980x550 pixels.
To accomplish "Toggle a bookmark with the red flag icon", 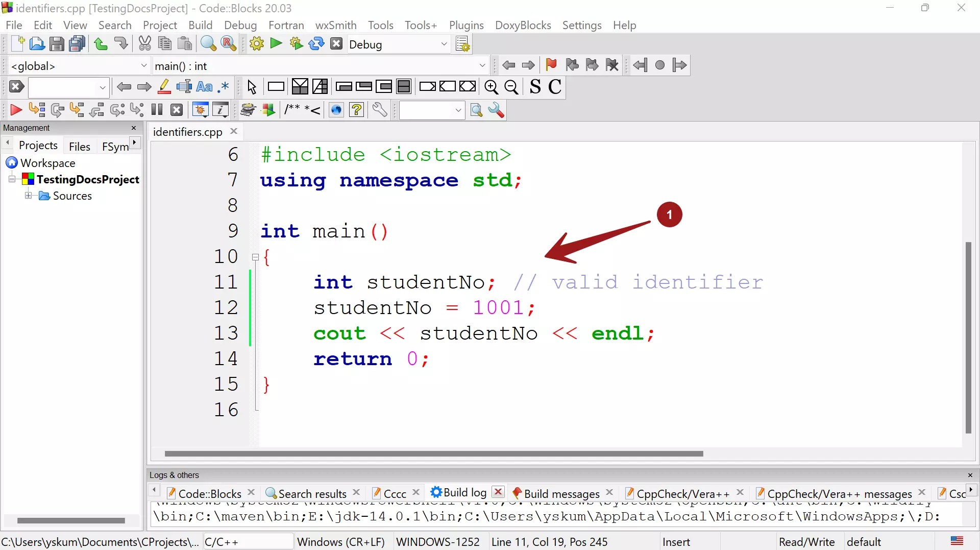I will point(552,65).
